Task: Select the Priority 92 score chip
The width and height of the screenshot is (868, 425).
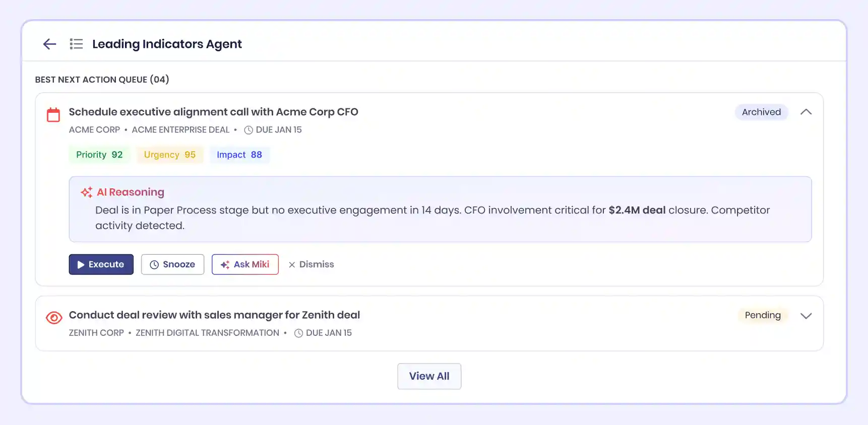Action: tap(99, 155)
